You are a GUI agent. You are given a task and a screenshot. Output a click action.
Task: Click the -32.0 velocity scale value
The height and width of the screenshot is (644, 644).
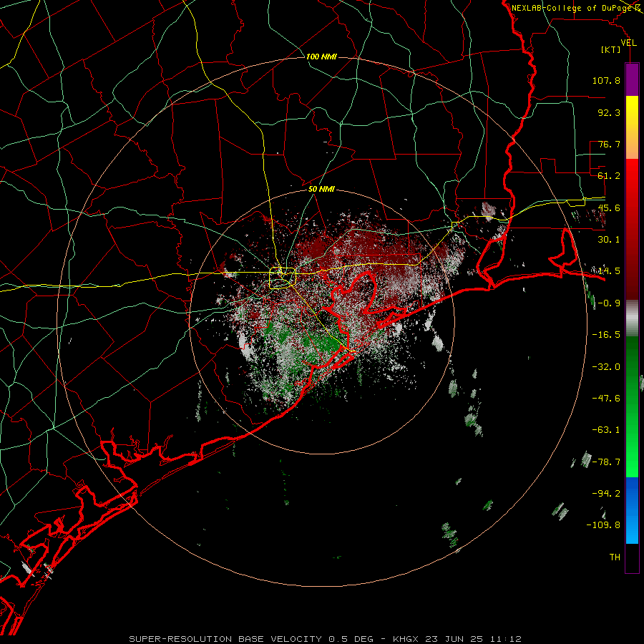[606, 367]
